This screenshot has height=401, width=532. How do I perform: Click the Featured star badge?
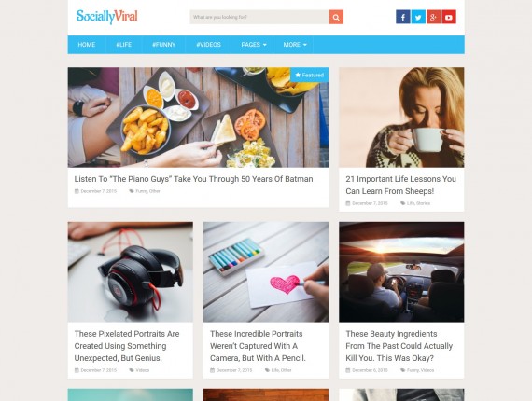pos(309,75)
